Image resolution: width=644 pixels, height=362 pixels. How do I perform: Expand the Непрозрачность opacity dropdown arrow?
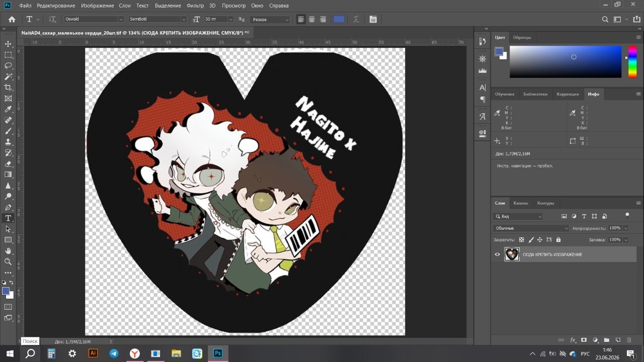(626, 228)
